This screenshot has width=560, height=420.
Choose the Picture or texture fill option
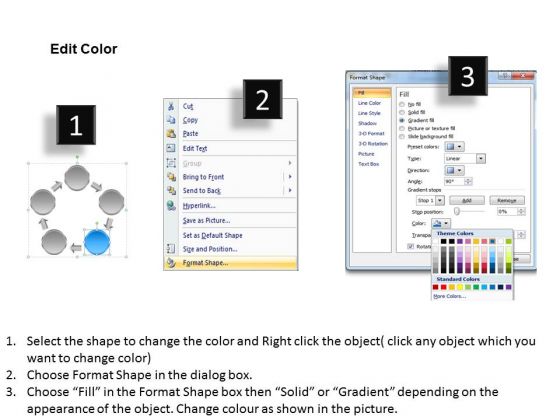[x=428, y=128]
